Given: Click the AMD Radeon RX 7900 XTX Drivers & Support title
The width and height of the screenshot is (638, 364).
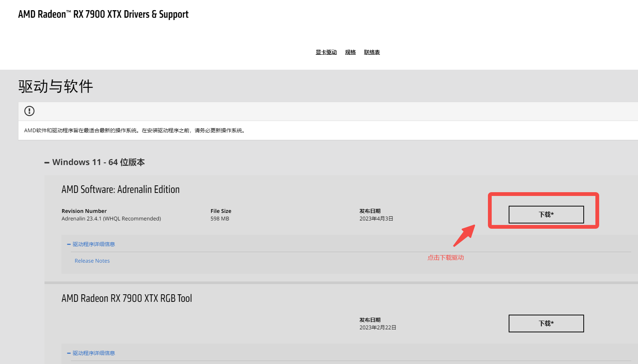Looking at the screenshot, I should 103,14.
